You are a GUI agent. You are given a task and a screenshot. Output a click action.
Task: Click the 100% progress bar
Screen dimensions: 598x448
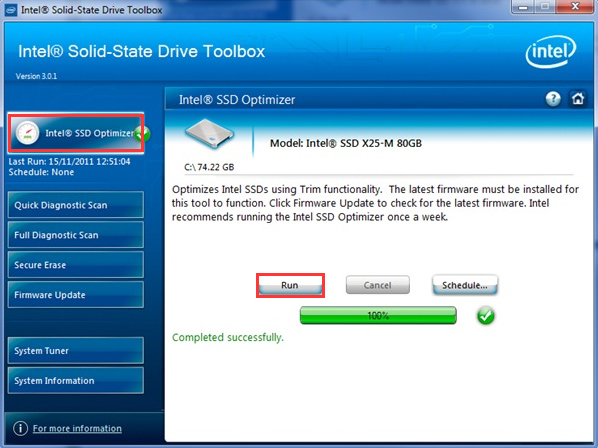click(x=378, y=315)
